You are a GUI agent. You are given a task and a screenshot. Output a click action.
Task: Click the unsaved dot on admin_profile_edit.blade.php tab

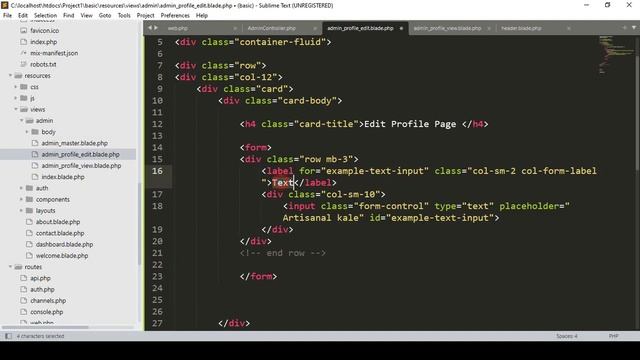[x=401, y=28]
